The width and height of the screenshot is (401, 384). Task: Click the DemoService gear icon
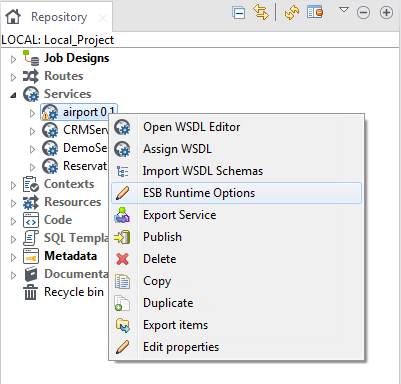tap(50, 148)
